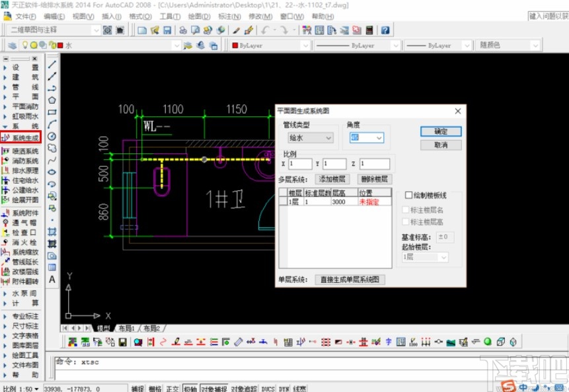Select the multiline text 'A' draw tool
This screenshot has width=569, height=392.
tap(52, 280)
